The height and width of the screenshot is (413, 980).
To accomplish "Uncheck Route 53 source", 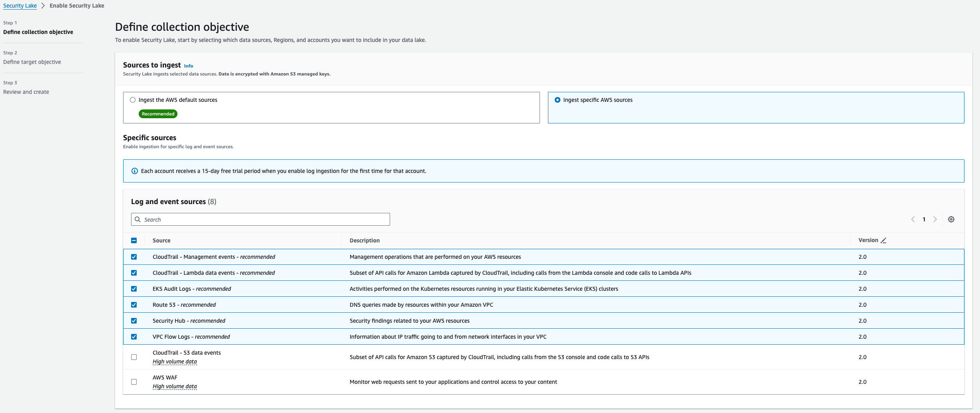I will coord(134,305).
